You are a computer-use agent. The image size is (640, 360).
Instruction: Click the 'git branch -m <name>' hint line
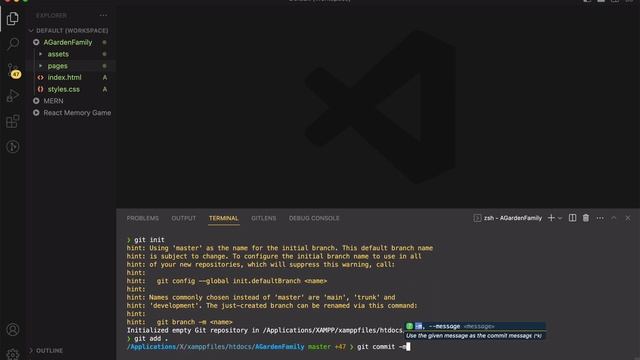(x=180, y=322)
